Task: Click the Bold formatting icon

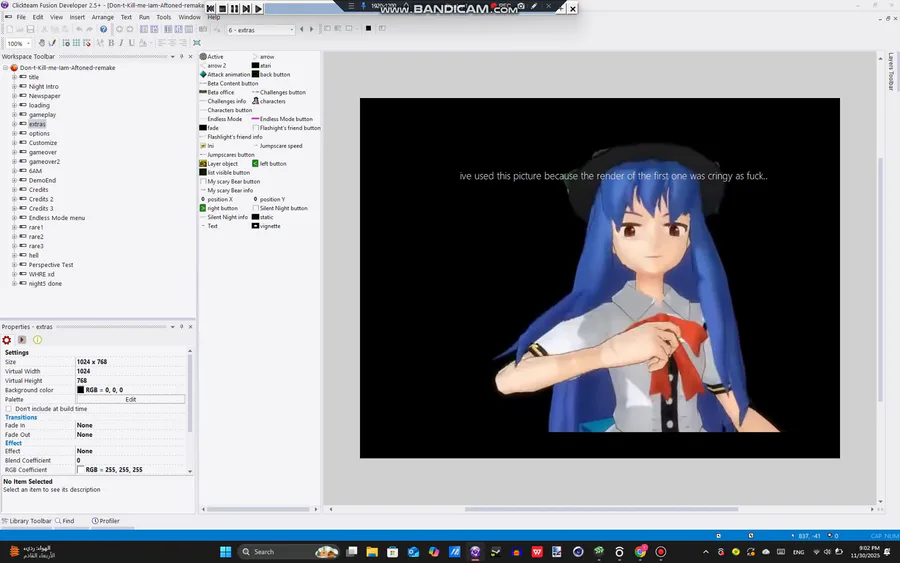Action: pos(111,43)
